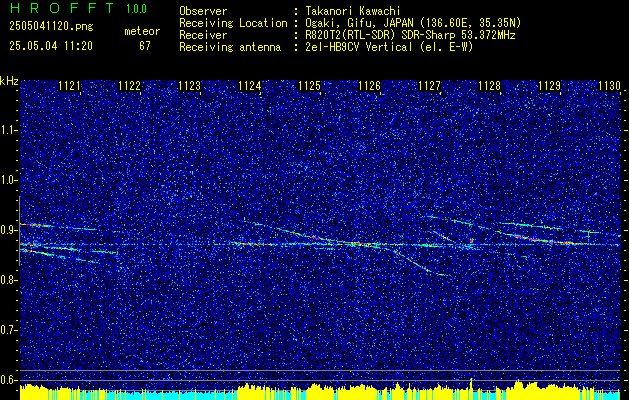The image size is (629, 400).
Task: Click the Observer field label
Action: coord(203,11)
